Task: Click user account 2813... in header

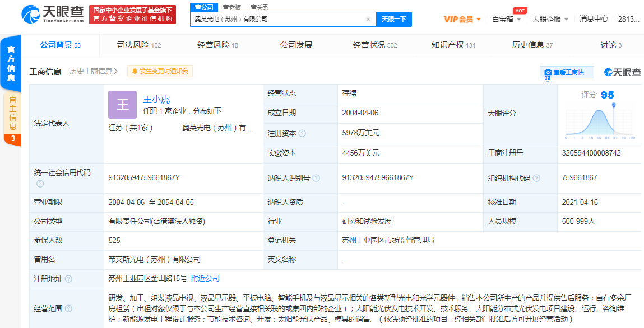Action: coord(628,19)
